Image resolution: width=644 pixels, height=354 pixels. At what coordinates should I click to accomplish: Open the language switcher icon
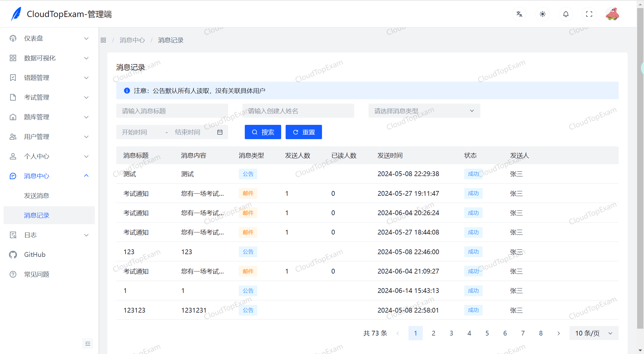pyautogui.click(x=519, y=14)
